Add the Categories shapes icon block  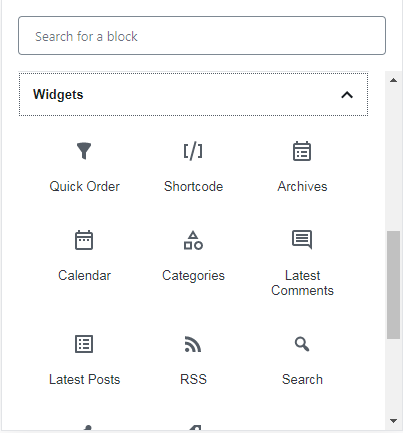(x=193, y=240)
